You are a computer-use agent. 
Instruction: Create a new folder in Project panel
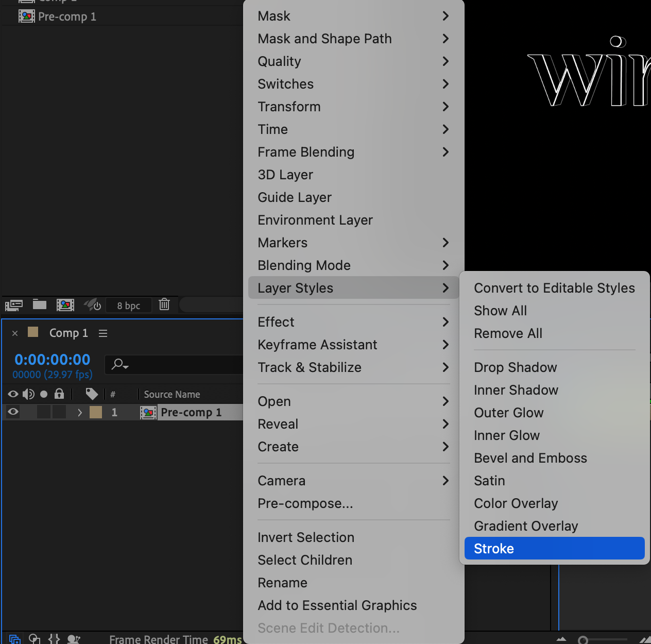[x=40, y=304]
